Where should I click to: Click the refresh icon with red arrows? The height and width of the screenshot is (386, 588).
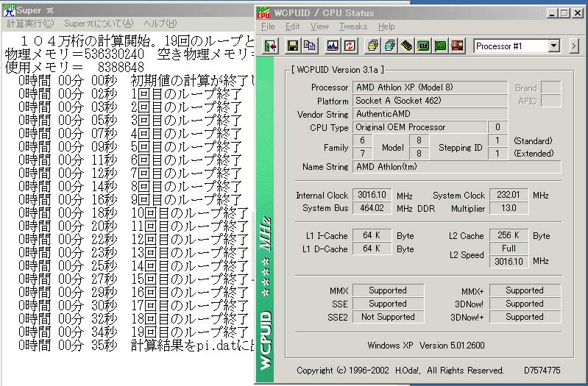[x=350, y=46]
